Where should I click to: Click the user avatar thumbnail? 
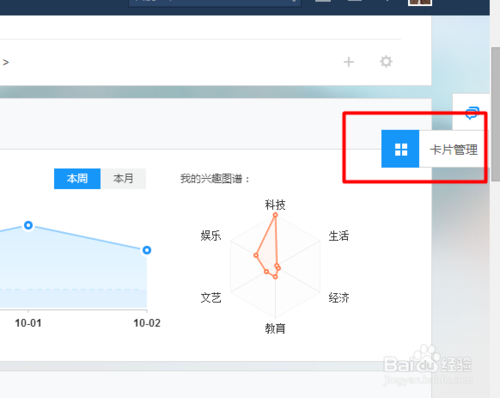coord(420,2)
